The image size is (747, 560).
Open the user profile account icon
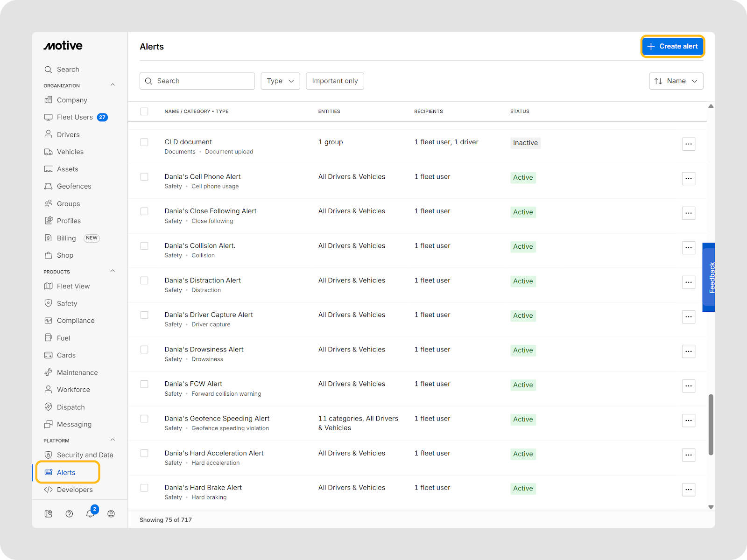point(111,514)
